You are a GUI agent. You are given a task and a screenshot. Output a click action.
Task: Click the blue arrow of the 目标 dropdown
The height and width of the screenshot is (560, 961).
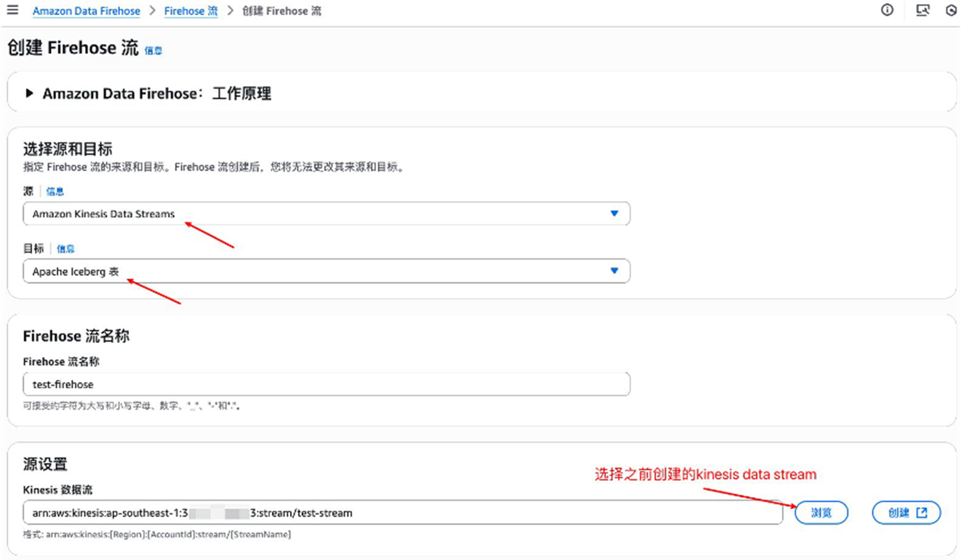pyautogui.click(x=614, y=271)
